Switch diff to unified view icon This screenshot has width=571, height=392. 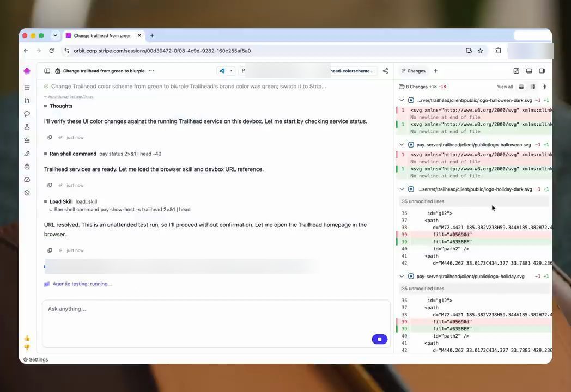coord(521,87)
